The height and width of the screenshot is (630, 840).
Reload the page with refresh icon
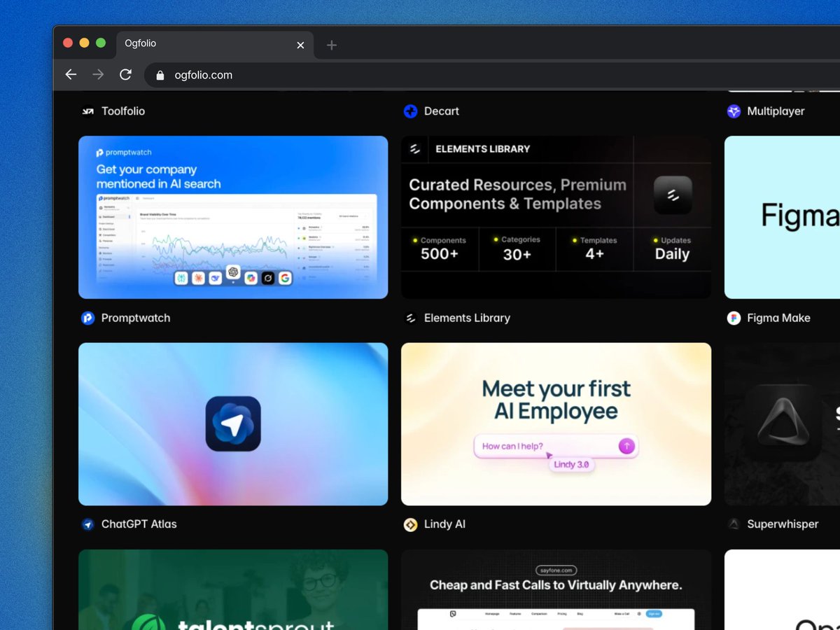tap(125, 75)
